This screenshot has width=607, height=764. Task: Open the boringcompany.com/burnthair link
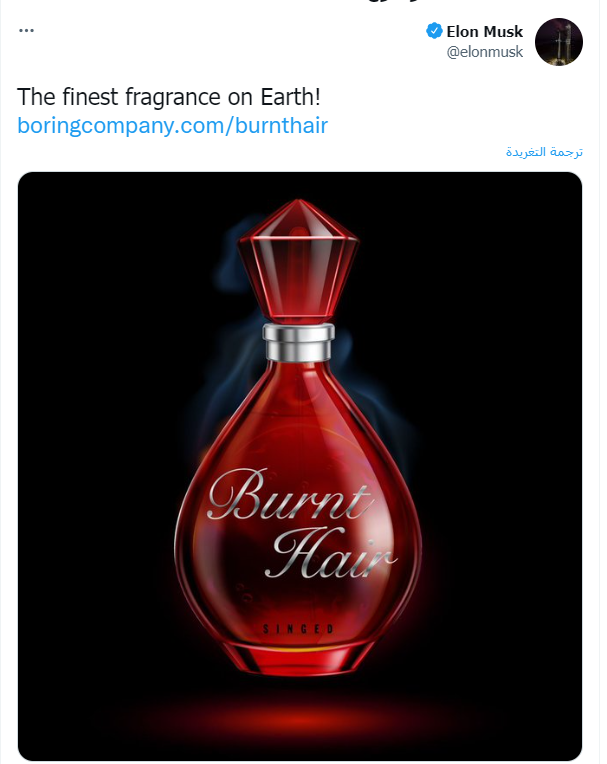173,126
